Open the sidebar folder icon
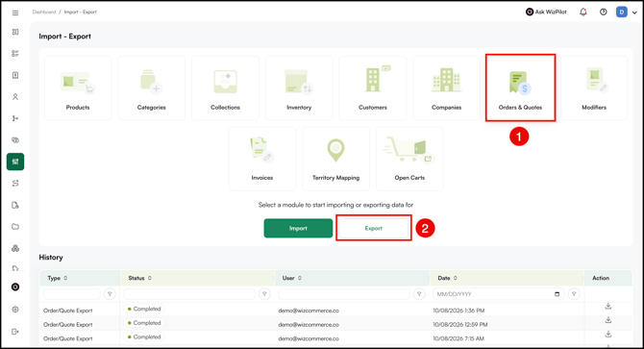The width and height of the screenshot is (644, 349). point(15,227)
